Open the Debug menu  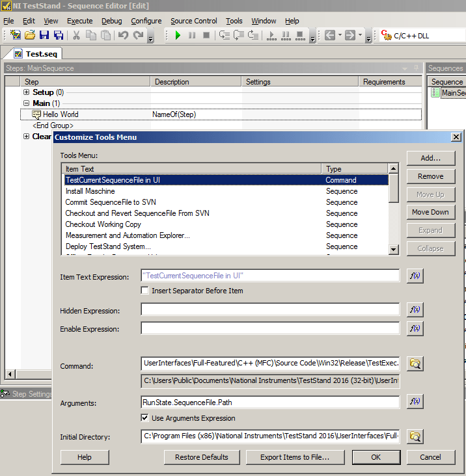coord(111,21)
